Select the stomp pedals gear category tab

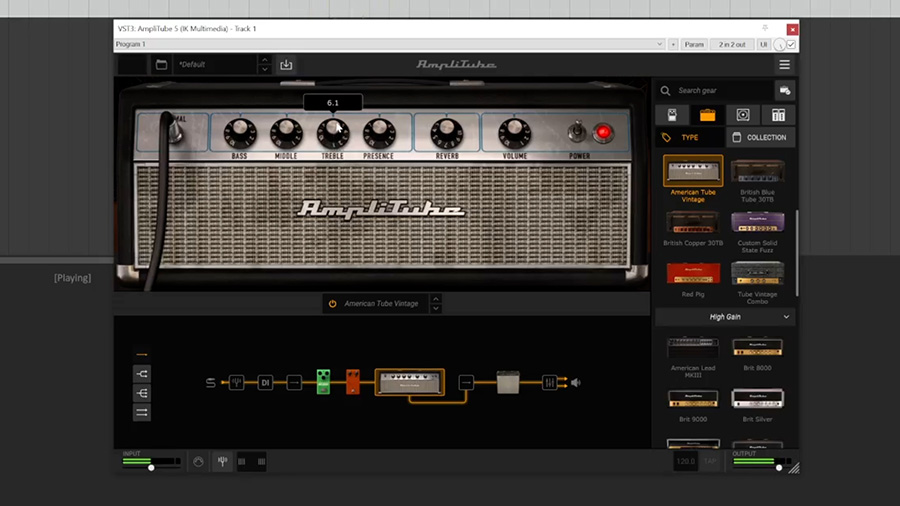pos(672,115)
